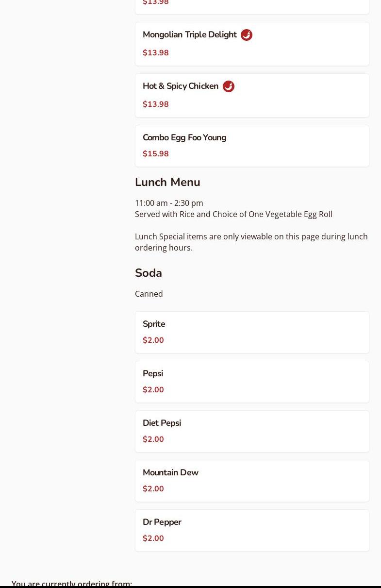Add Combo Egg Foo Young to order
This screenshot has width=381, height=588.
coord(184,138)
